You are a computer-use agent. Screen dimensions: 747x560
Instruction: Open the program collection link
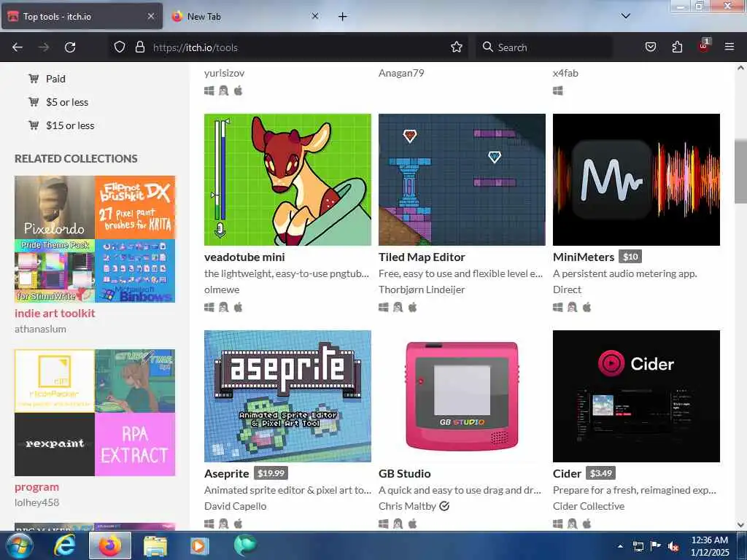click(x=36, y=487)
